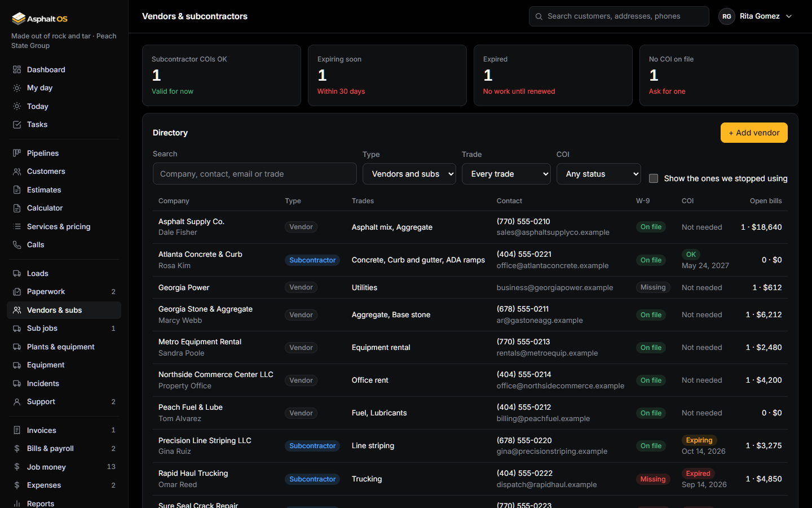Click the Northside Commerce Center $4,200 bill
812x508 pixels.
[x=764, y=380]
